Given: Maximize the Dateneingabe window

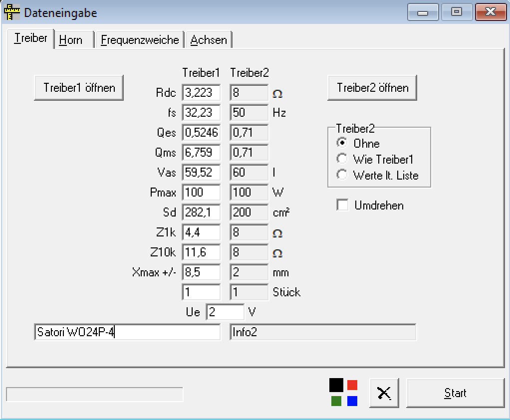Looking at the screenshot, I should (456, 12).
